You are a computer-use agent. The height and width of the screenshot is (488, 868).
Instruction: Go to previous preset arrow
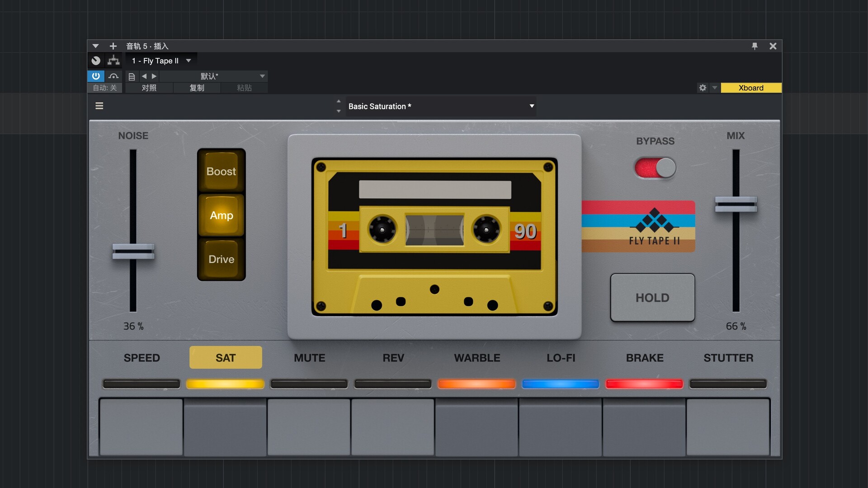144,76
